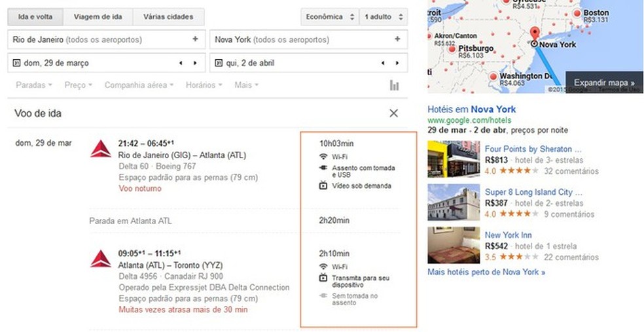644x332 pixels.
Task: Open www.google.com/hotels link
Action: [x=469, y=120]
